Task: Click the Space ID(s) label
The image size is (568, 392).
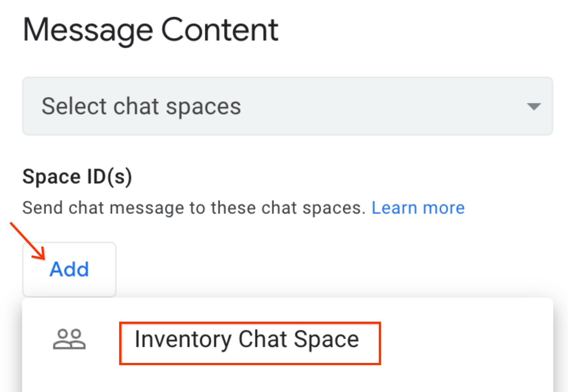Action: [77, 176]
